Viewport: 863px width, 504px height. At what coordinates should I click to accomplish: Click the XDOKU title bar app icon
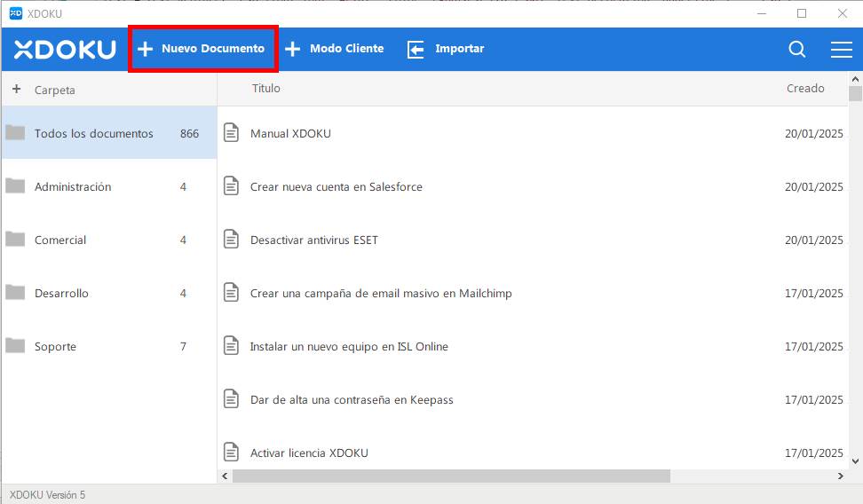click(x=16, y=13)
